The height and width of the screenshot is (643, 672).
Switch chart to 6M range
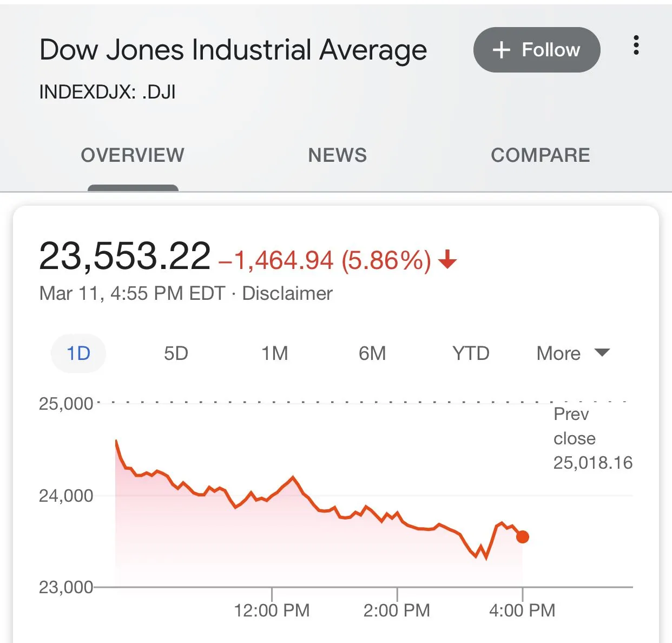click(372, 353)
